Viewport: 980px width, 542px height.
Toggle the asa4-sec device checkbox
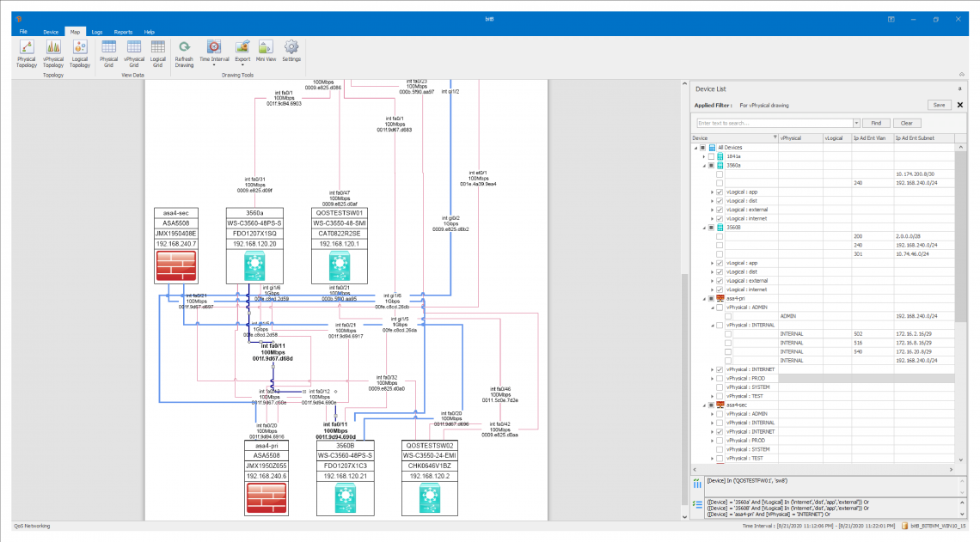tap(711, 405)
